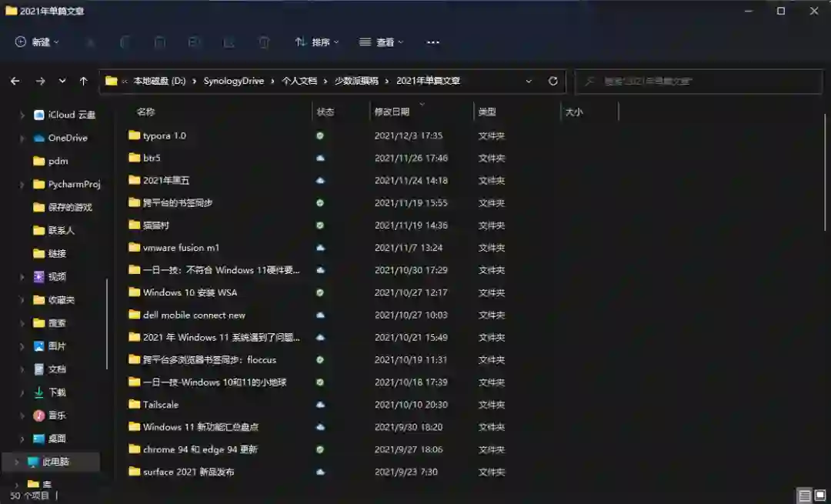The height and width of the screenshot is (504, 831).
Task: Click the 2021年单篇文章 breadcrumb segment
Action: click(429, 81)
